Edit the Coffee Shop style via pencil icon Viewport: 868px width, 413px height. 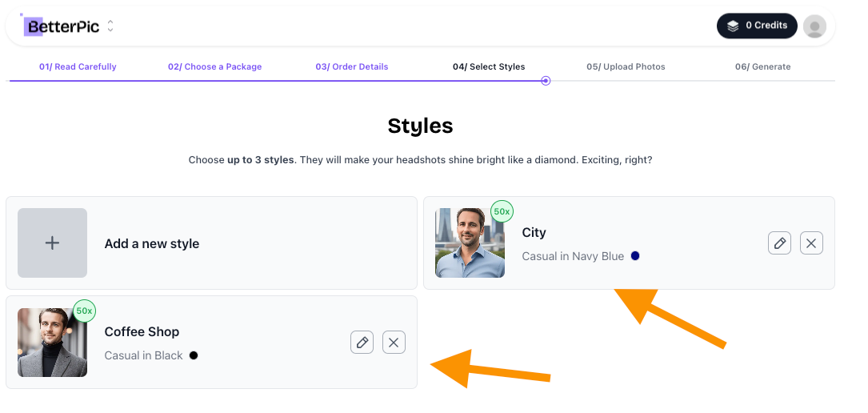tap(362, 343)
